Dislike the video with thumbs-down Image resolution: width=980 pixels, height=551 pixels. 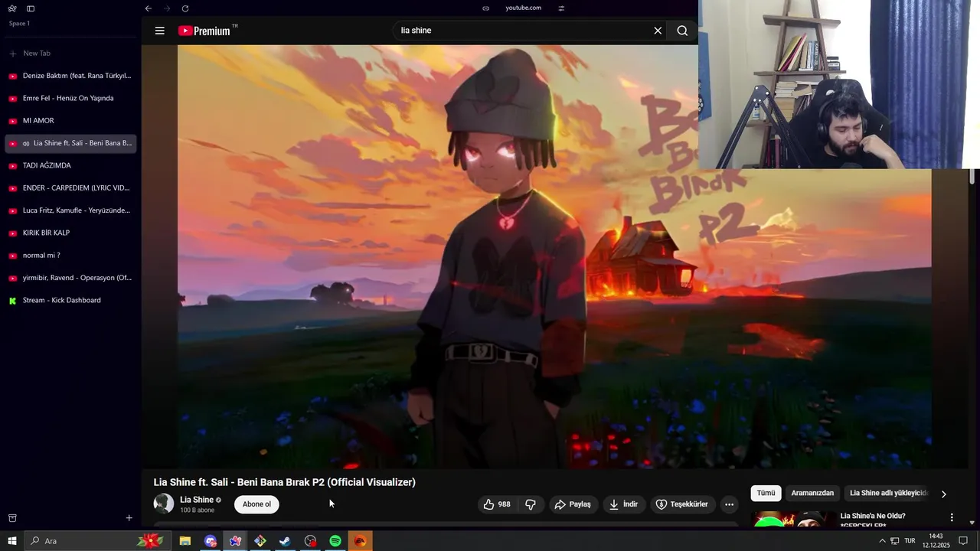coord(531,504)
